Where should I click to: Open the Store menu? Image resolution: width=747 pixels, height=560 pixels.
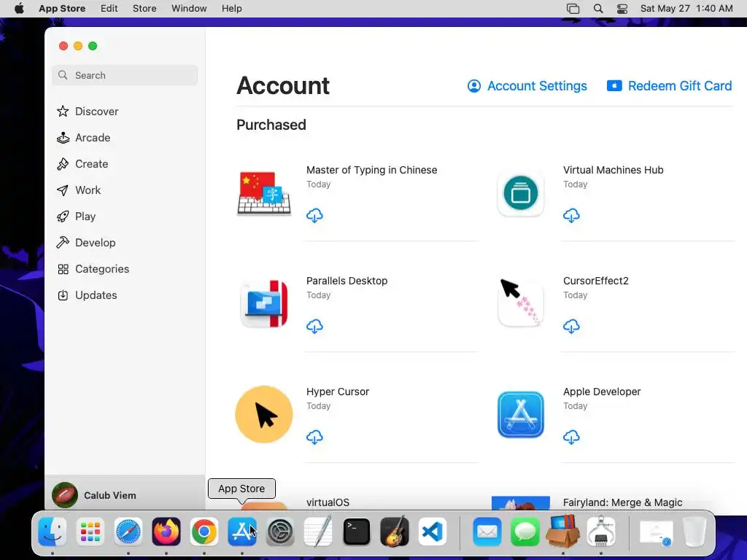144,9
